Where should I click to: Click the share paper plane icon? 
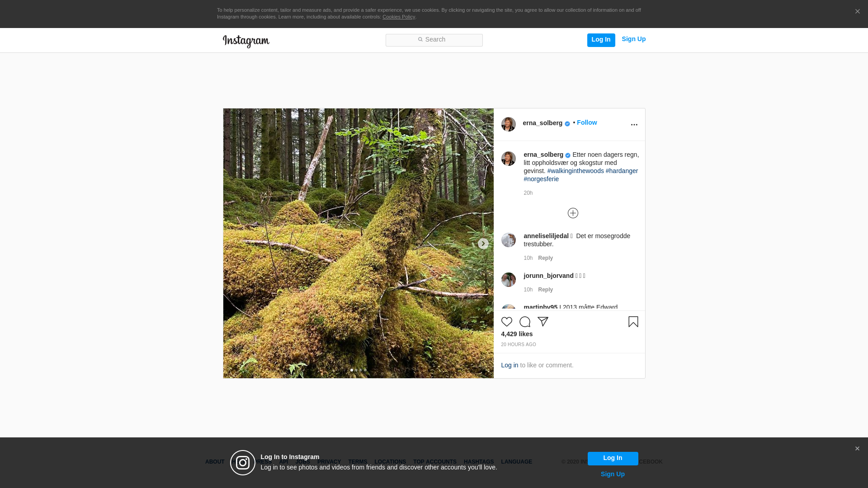pyautogui.click(x=543, y=322)
